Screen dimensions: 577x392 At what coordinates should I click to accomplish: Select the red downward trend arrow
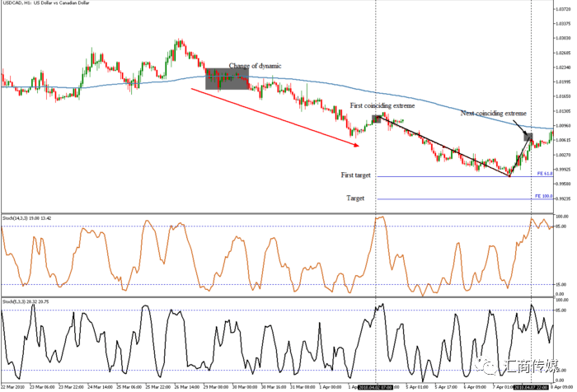point(274,117)
